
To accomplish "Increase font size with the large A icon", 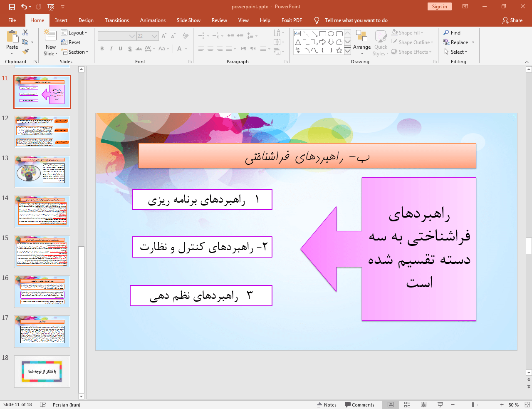I will coord(164,36).
